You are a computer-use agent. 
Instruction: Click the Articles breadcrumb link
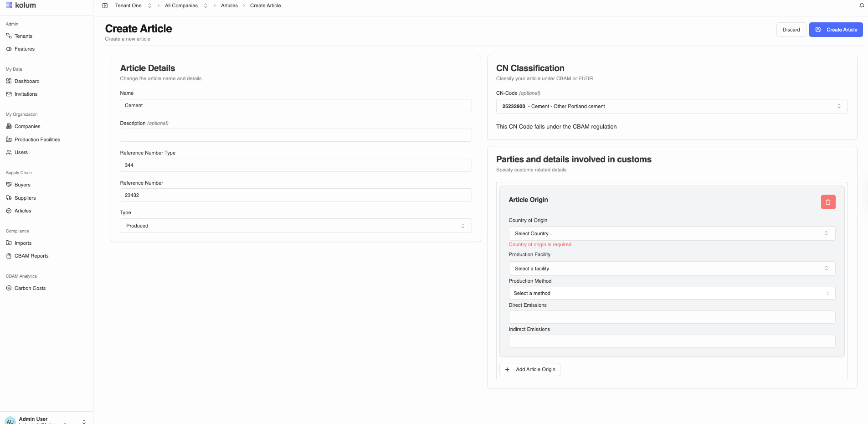click(x=229, y=5)
